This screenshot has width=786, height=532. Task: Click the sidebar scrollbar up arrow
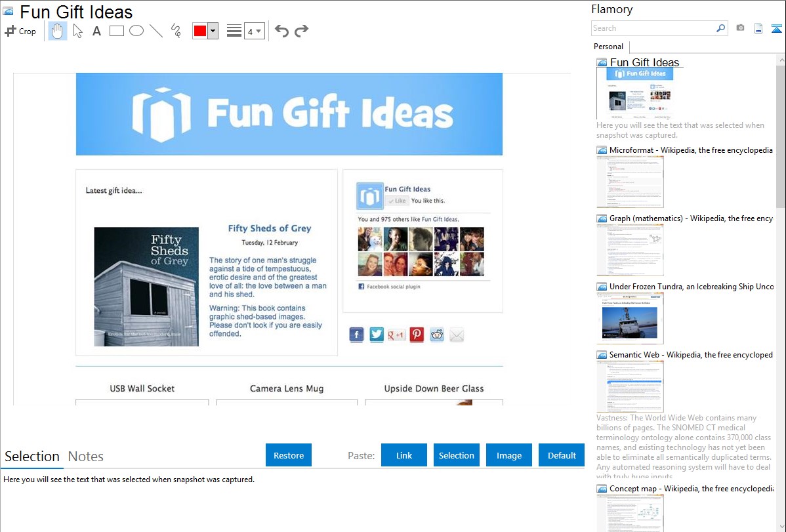pyautogui.click(x=781, y=60)
